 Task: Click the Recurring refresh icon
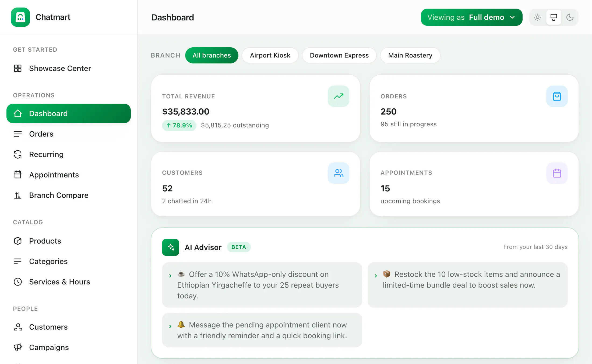pyautogui.click(x=18, y=154)
